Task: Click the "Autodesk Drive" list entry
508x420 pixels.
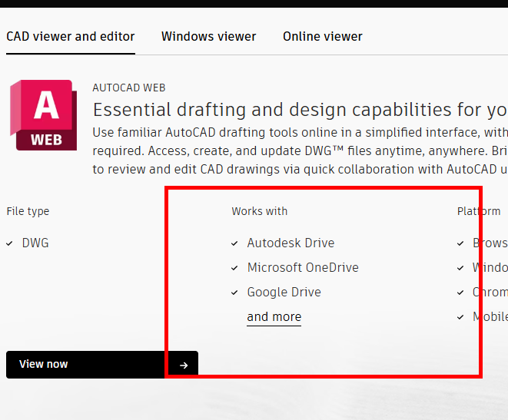Action: pos(291,243)
